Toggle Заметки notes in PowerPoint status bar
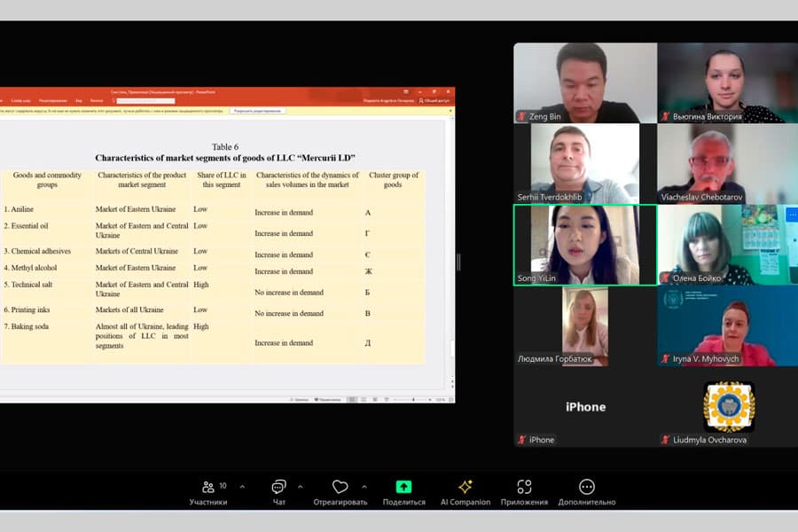Screen dimensions: 798x532 [x=301, y=400]
